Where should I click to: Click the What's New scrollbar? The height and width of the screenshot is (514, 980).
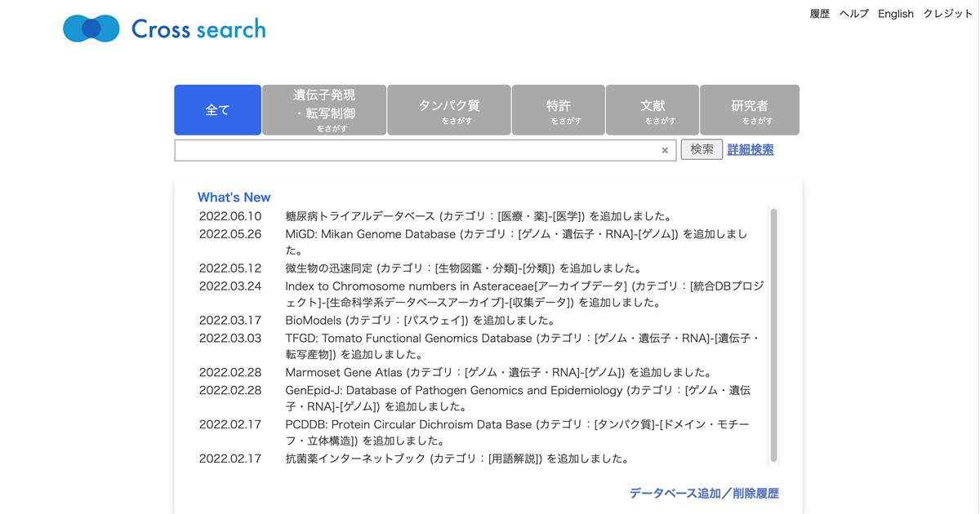point(773,335)
